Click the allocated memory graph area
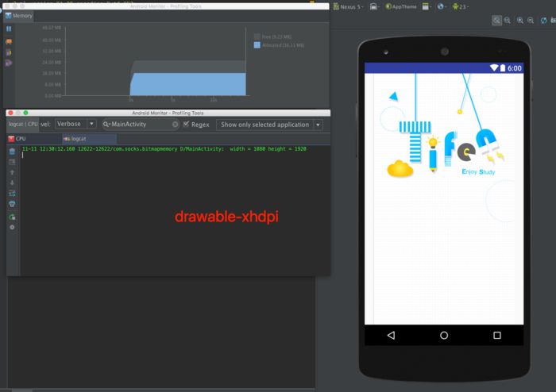This screenshot has height=392, width=556. click(x=188, y=84)
